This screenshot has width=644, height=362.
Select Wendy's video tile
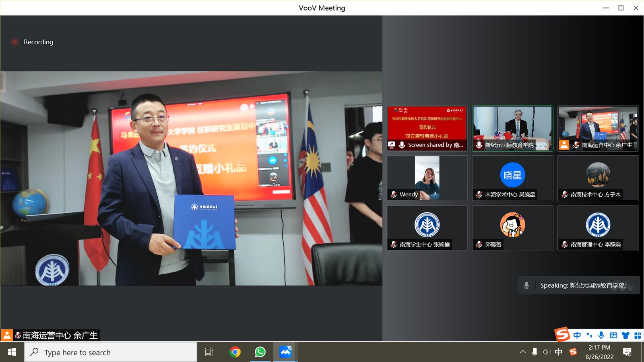[427, 178]
